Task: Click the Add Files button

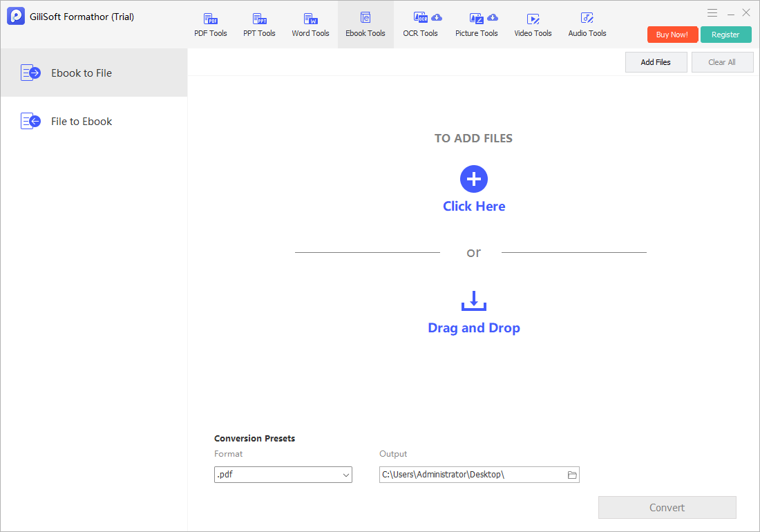Action: 656,62
